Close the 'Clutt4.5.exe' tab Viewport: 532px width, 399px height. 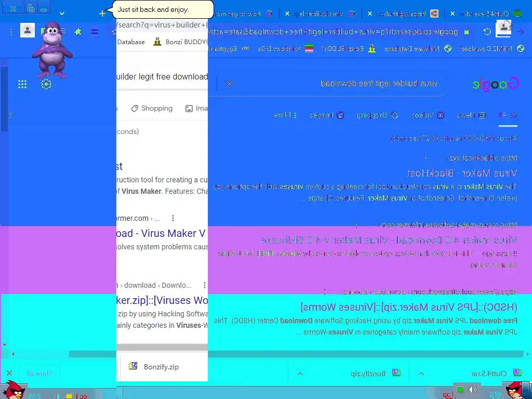(x=453, y=14)
